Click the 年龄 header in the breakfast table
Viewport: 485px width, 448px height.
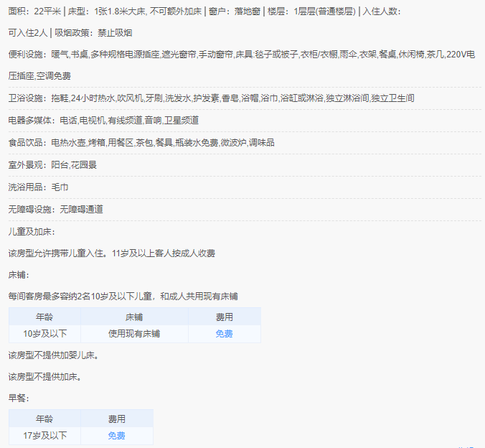pos(44,419)
